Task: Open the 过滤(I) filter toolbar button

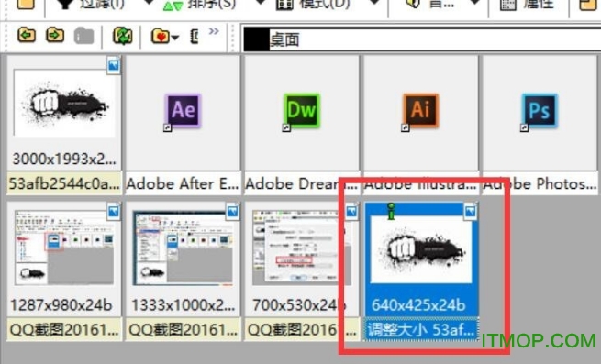Action: click(x=92, y=5)
